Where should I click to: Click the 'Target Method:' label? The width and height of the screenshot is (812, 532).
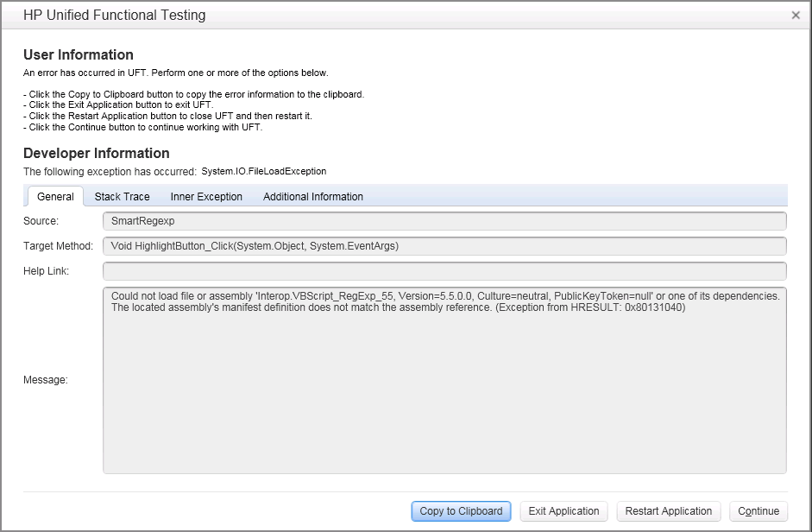coord(58,246)
